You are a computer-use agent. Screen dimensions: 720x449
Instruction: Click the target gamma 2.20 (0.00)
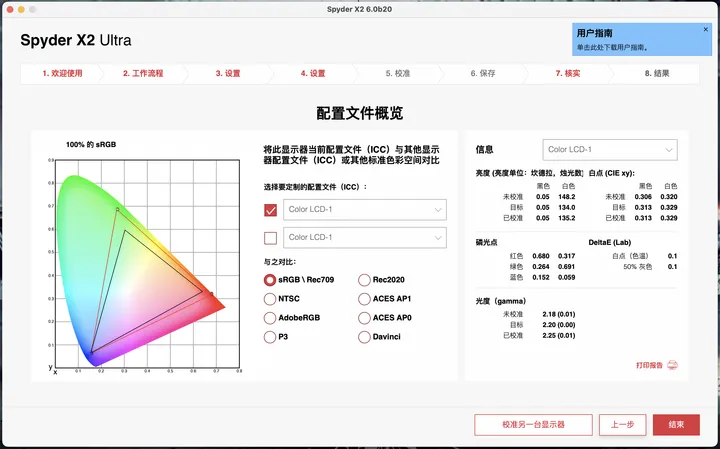(558, 325)
